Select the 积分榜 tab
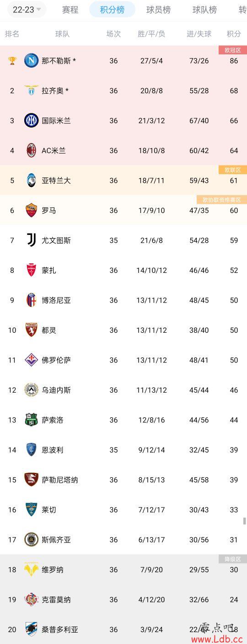This screenshot has width=247, height=644. click(112, 10)
